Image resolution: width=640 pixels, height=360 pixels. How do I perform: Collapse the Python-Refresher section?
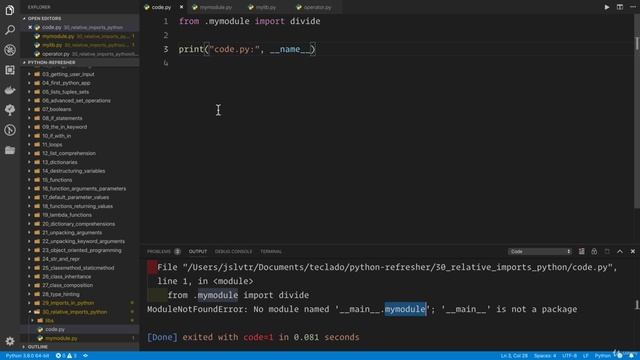[x=80, y=62]
